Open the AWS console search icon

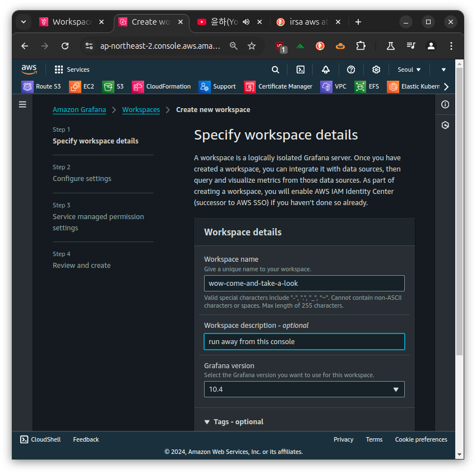click(275, 70)
